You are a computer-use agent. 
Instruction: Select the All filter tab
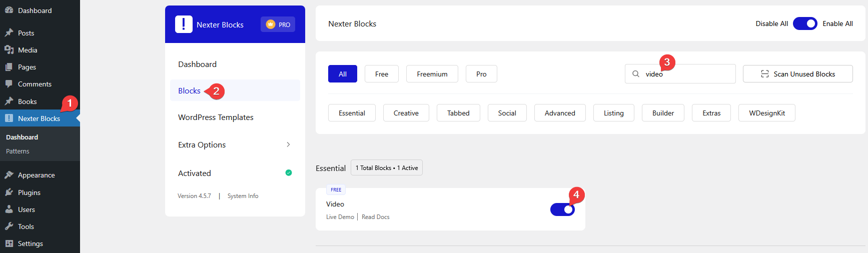click(343, 74)
